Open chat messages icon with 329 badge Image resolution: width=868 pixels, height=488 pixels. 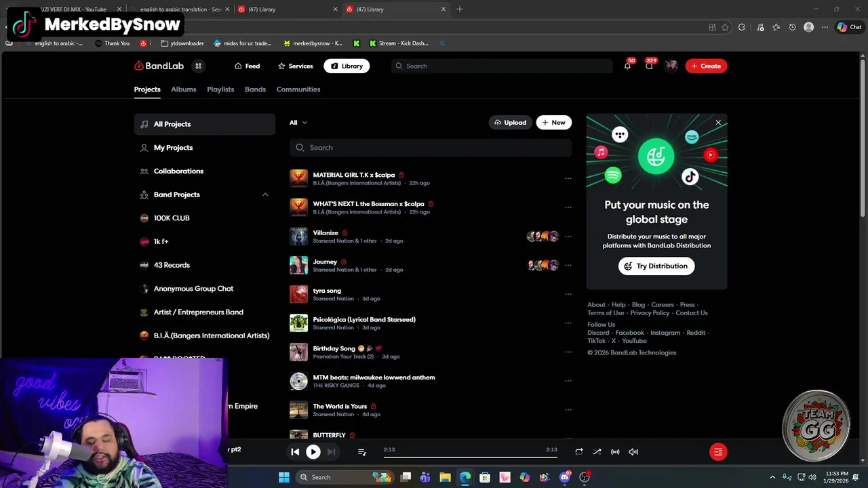coord(649,66)
